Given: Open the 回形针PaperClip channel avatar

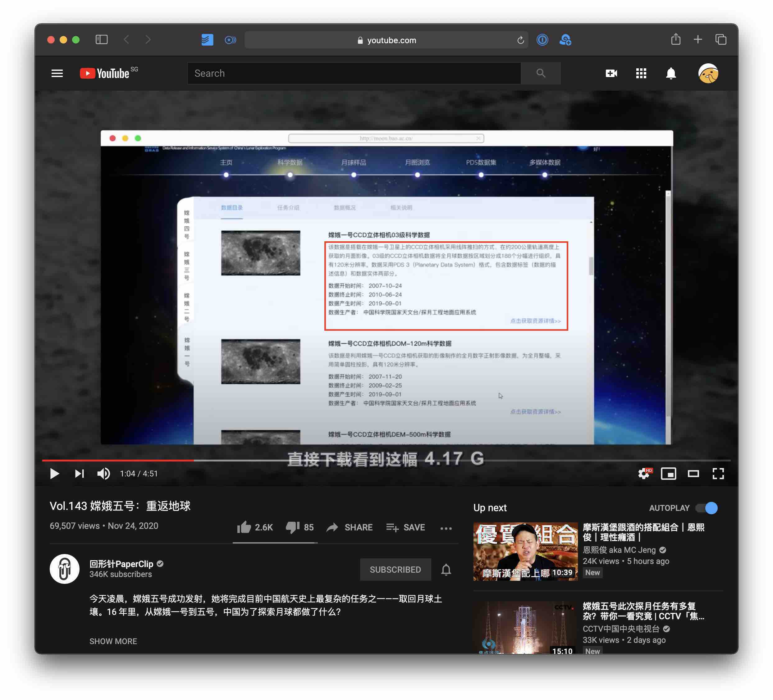Looking at the screenshot, I should click(x=64, y=569).
